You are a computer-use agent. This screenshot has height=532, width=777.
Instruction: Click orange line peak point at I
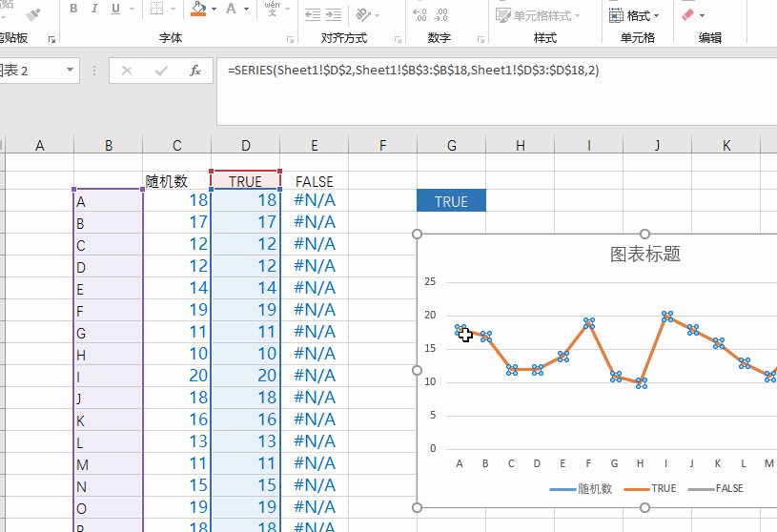[x=667, y=317]
